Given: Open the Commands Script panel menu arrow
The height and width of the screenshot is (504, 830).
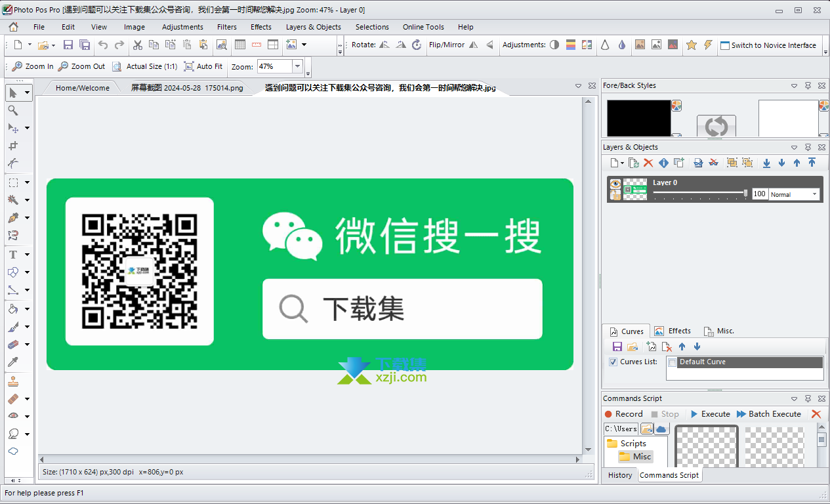Looking at the screenshot, I should coord(794,398).
